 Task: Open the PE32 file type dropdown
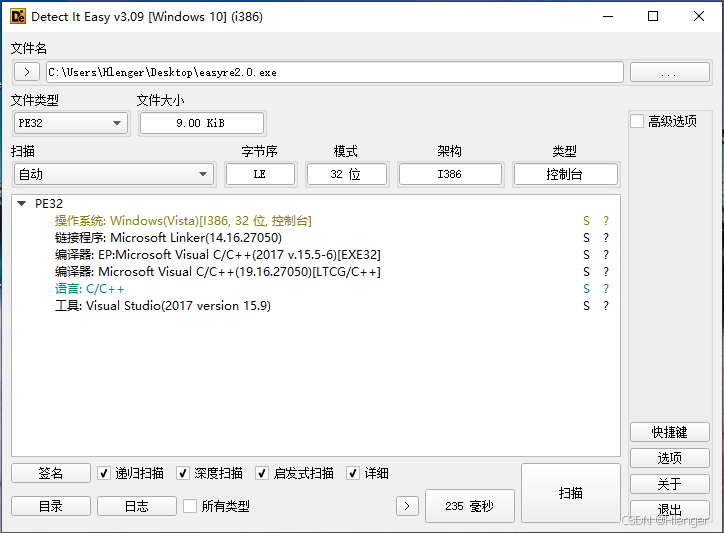tap(71, 123)
